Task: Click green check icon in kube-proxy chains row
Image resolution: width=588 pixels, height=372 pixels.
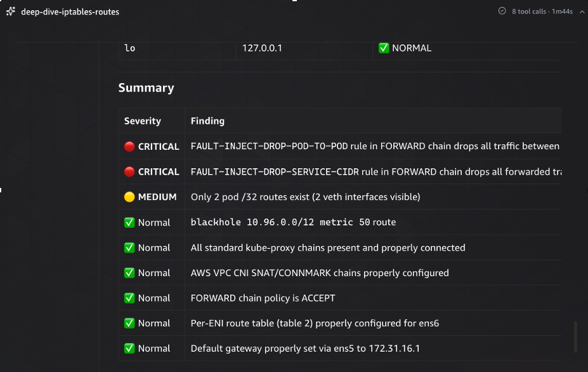Action: 129,248
